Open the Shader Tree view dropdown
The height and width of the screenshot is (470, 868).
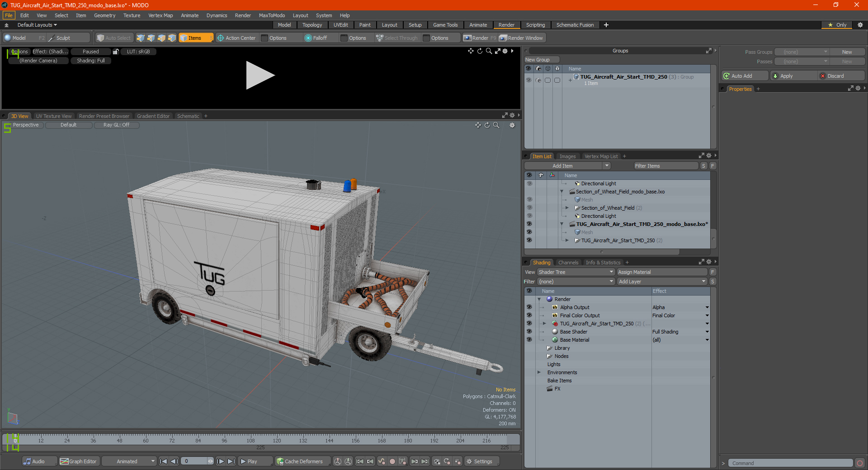point(576,272)
